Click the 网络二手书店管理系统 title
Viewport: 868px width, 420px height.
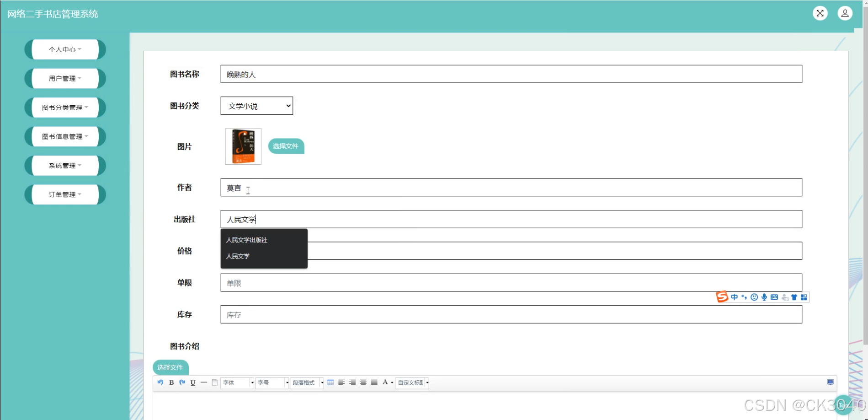click(x=53, y=14)
